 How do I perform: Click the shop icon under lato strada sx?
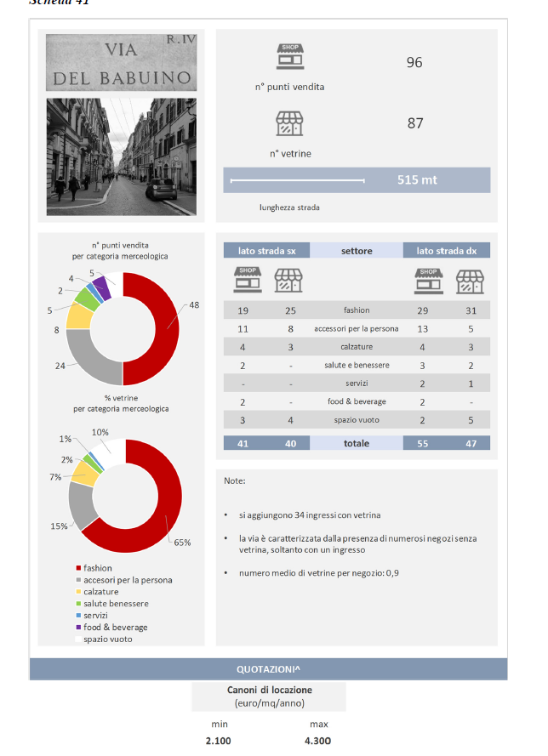[247, 279]
